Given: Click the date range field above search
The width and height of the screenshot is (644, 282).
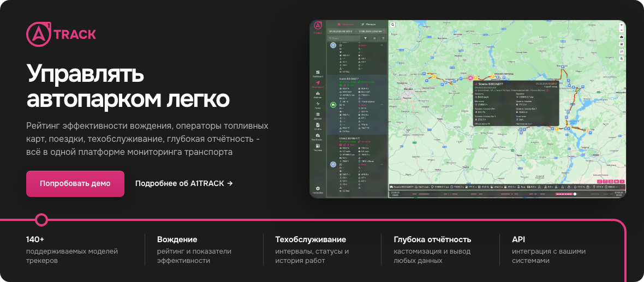Looking at the screenshot, I should (357, 31).
